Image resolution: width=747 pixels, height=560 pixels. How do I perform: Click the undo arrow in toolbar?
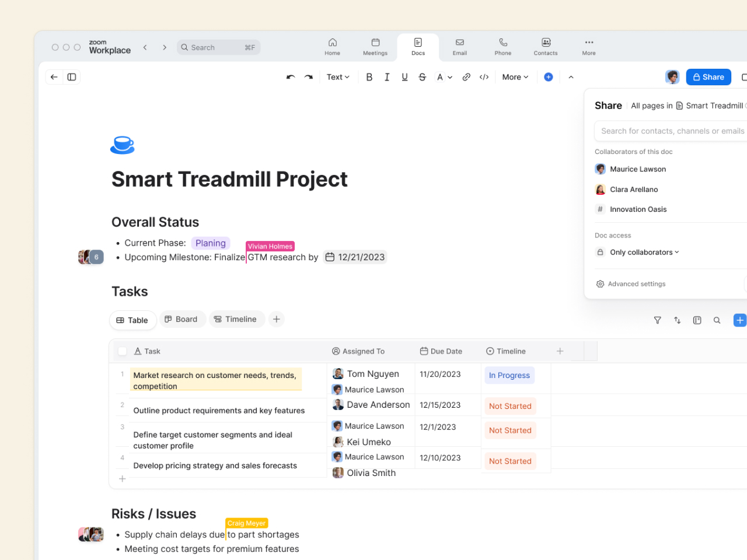pos(291,77)
